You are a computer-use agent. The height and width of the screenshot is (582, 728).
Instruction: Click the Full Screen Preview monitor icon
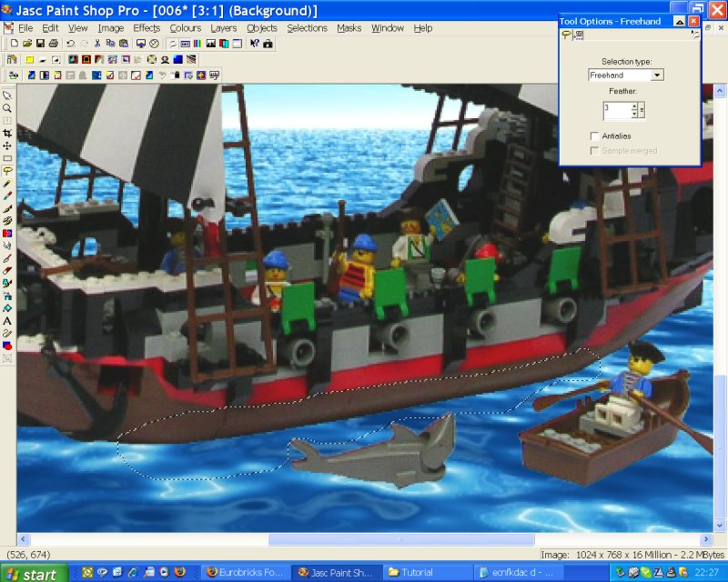(141, 44)
